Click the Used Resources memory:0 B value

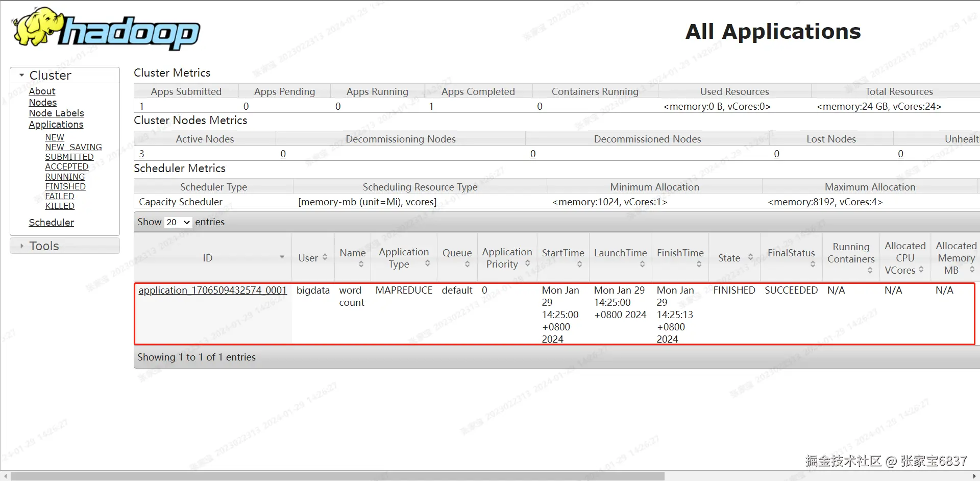(x=717, y=106)
